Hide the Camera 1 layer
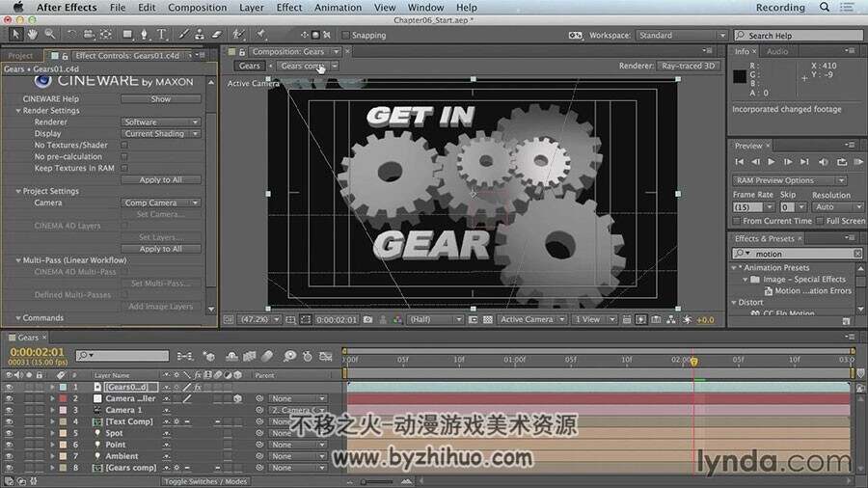The width and height of the screenshot is (868, 488). (x=9, y=410)
